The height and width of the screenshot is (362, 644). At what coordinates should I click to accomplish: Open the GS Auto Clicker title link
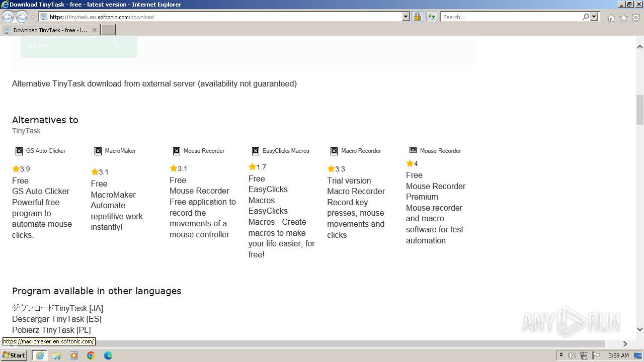[41, 192]
